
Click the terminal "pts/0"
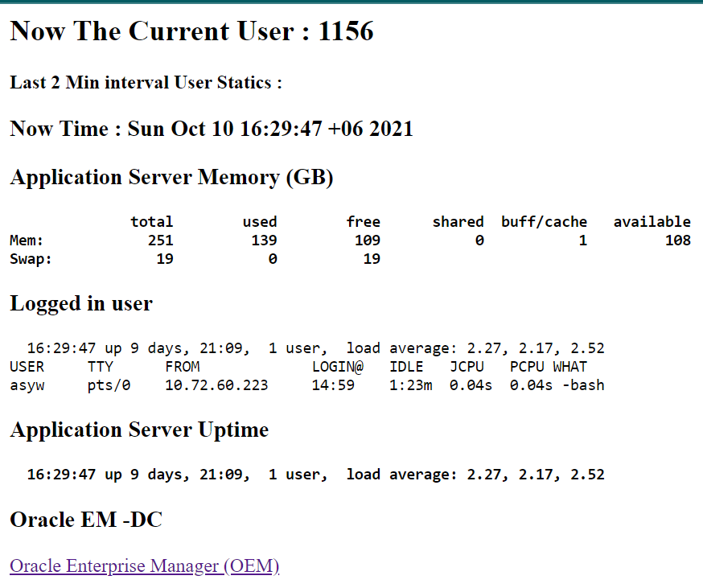109,385
